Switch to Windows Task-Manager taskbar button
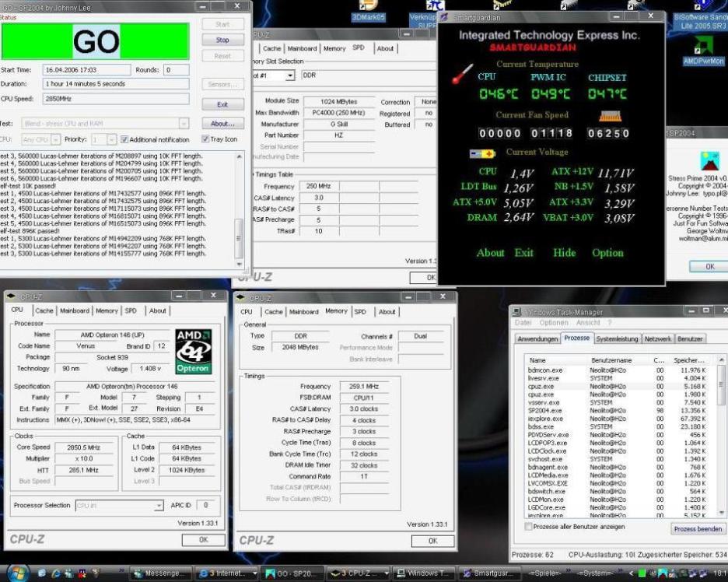The width and height of the screenshot is (728, 582). tap(423, 573)
